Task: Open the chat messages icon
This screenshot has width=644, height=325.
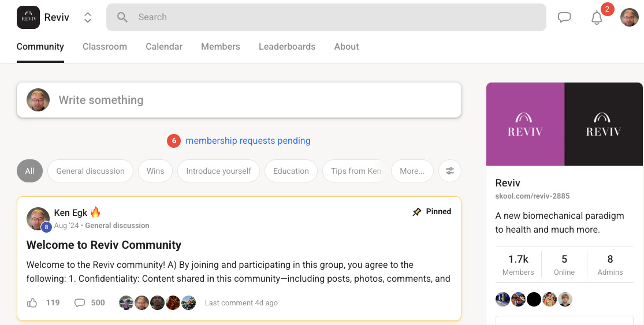Action: 564,17
